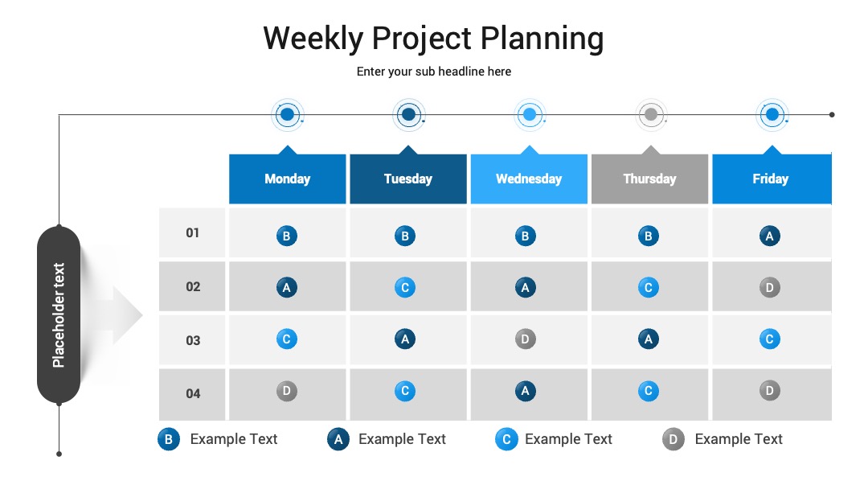Click the C badge in Friday row 03
The image size is (868, 489).
pyautogui.click(x=769, y=339)
